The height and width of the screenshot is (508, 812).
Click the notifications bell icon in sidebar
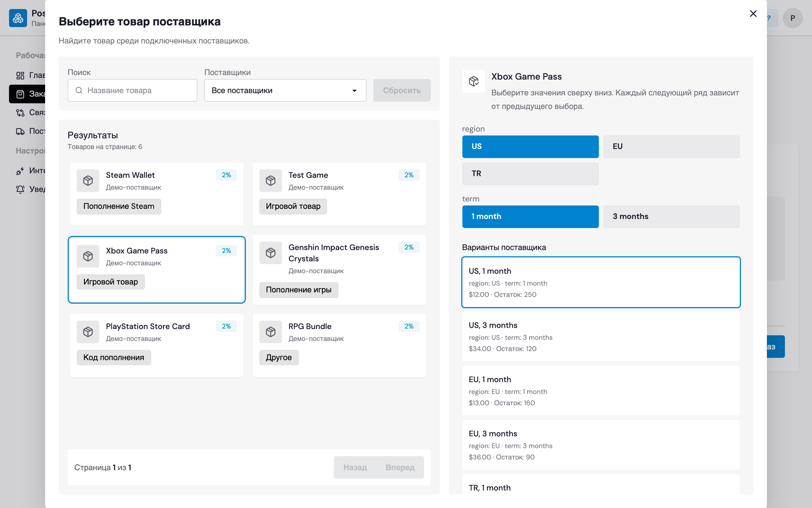[x=20, y=189]
